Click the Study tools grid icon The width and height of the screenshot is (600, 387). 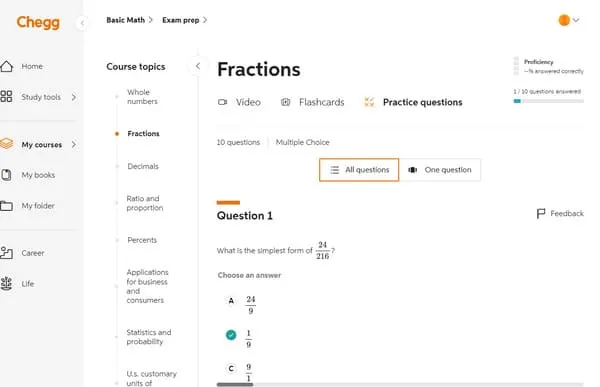6,96
